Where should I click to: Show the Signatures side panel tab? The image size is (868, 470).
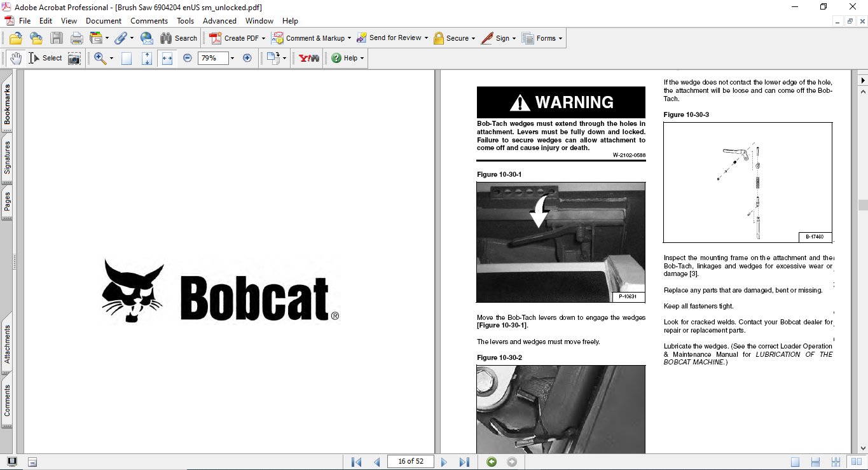click(7, 157)
